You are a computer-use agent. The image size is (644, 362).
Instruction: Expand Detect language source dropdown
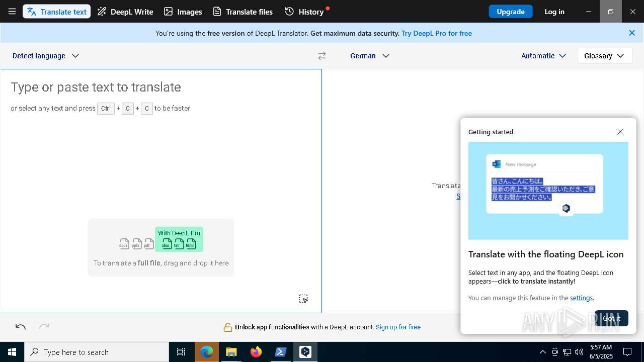[x=46, y=56]
